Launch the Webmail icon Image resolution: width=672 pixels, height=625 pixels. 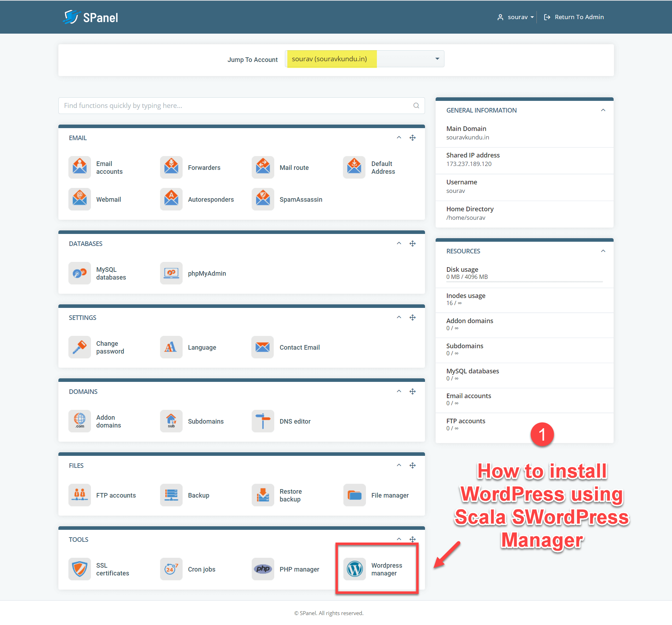pos(80,199)
